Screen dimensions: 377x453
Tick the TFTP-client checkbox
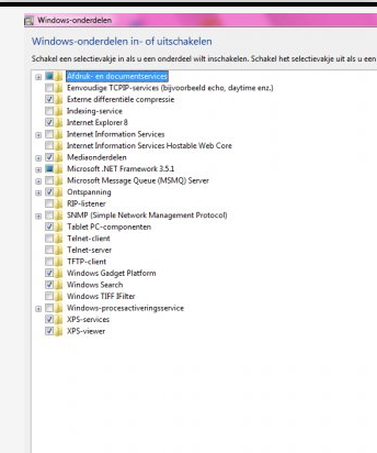[x=49, y=261]
